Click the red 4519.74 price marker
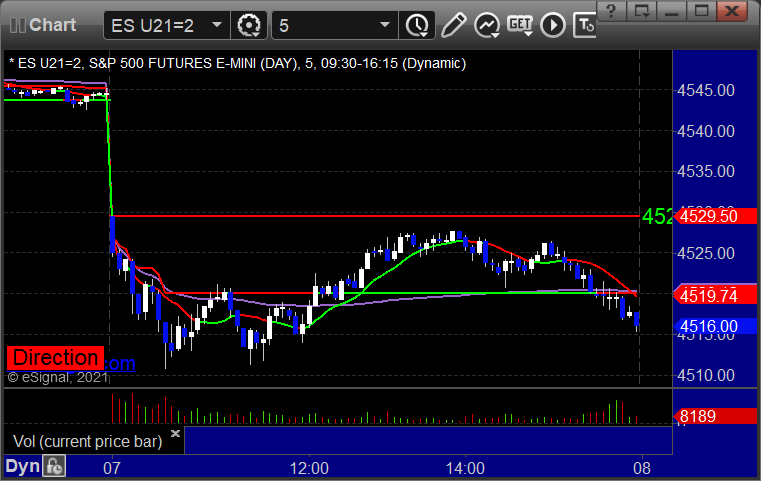The height and width of the screenshot is (481, 761). (715, 296)
